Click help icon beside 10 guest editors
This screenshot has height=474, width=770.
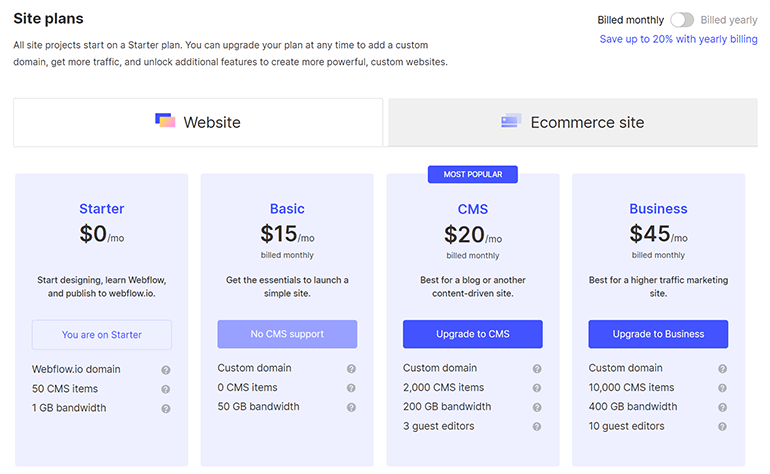click(x=723, y=426)
